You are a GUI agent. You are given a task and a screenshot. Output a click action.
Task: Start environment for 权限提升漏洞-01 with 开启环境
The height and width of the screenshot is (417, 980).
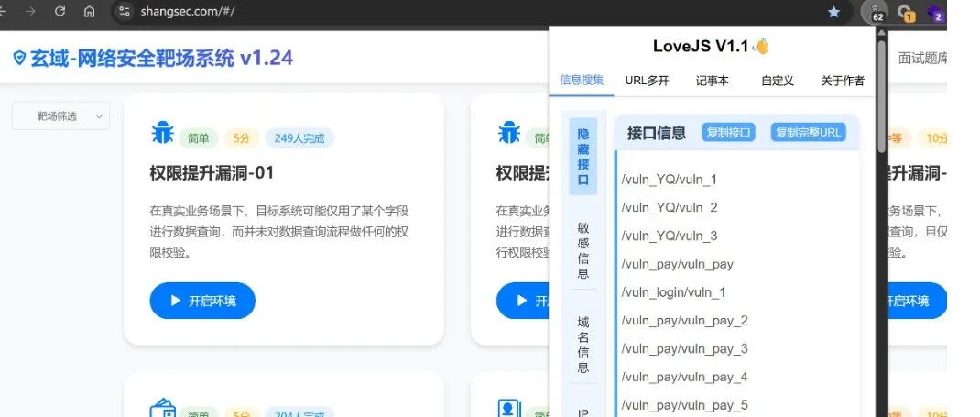[202, 301]
